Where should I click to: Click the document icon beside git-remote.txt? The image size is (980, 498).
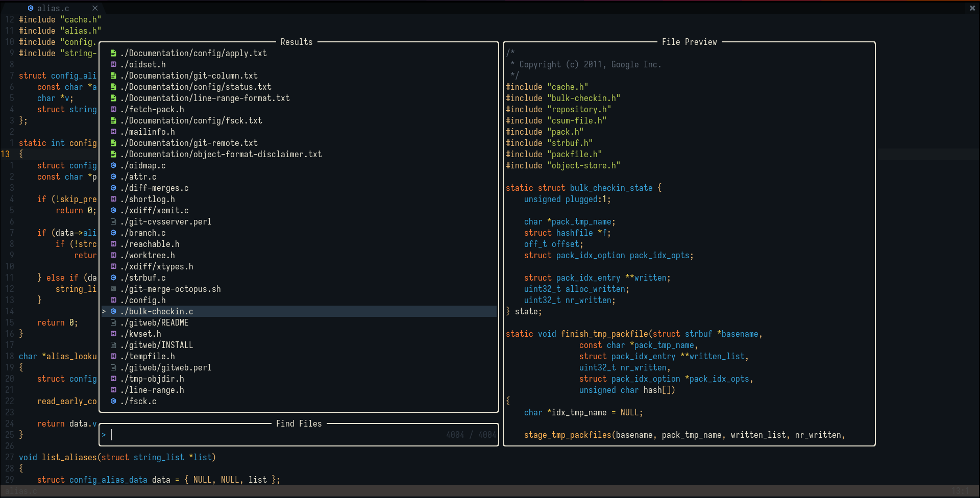coord(113,143)
